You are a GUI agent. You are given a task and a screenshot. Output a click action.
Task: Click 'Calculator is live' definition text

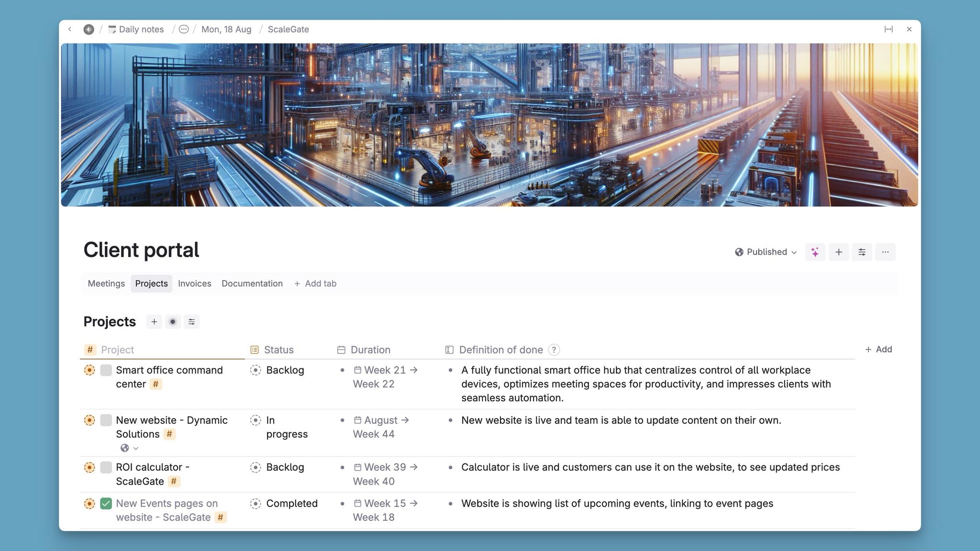click(650, 467)
